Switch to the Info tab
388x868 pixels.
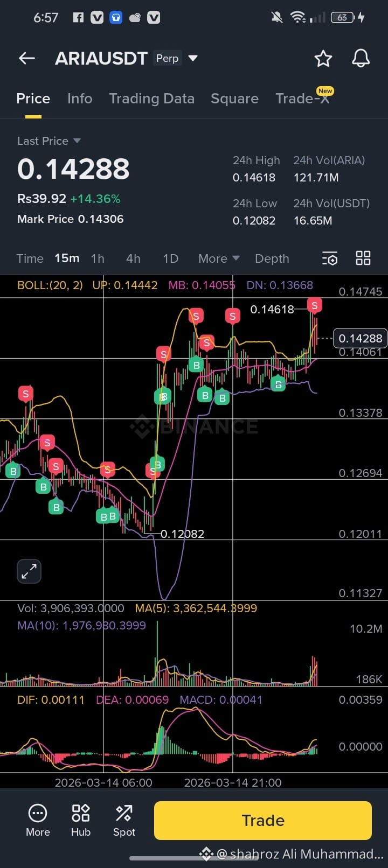coord(80,99)
